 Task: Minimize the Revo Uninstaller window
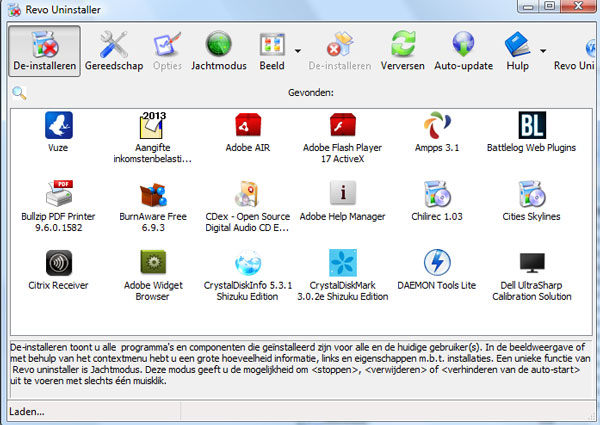[x=529, y=6]
